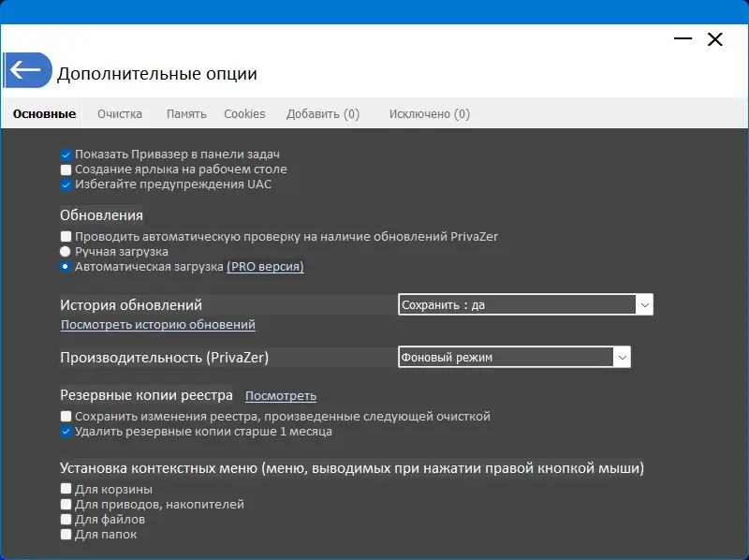Disable показ Привазер в панели задач
The height and width of the screenshot is (560, 749).
pyautogui.click(x=65, y=154)
